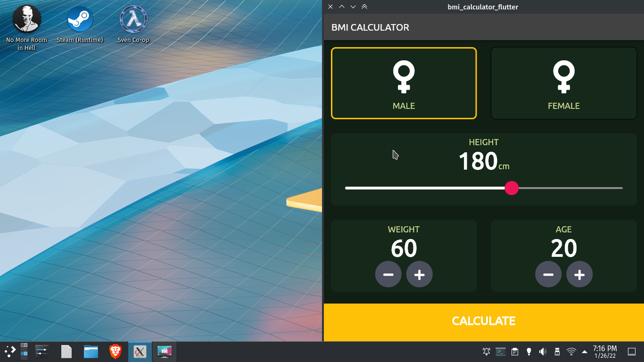Toggle the show desktop corner button
644x362 pixels.
click(x=632, y=351)
